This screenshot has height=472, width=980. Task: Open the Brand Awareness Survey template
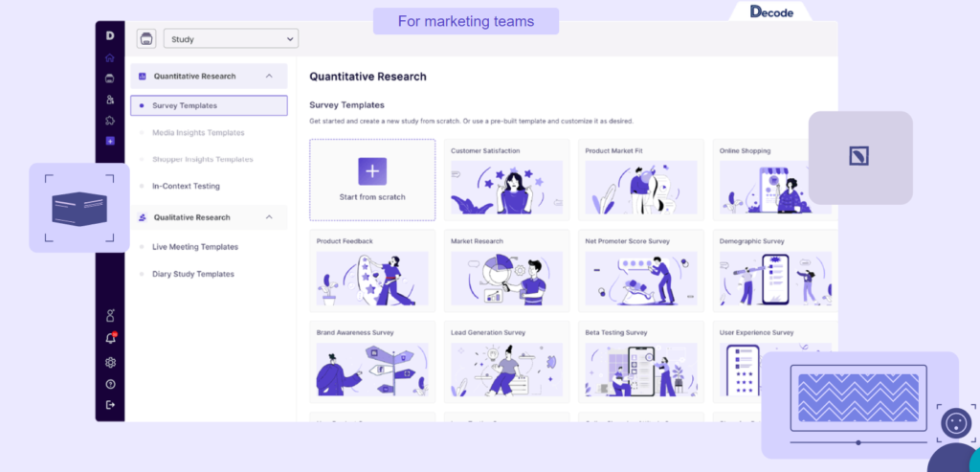point(372,362)
